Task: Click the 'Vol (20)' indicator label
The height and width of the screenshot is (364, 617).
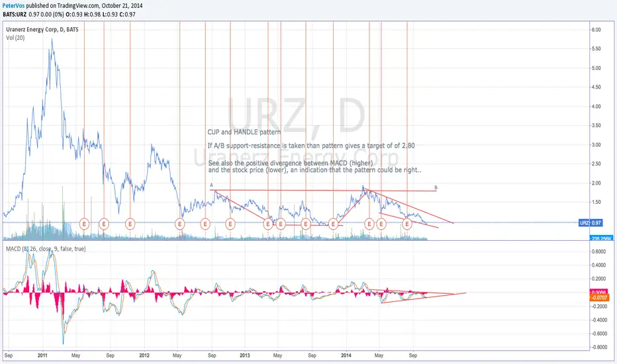Action: 15,38
